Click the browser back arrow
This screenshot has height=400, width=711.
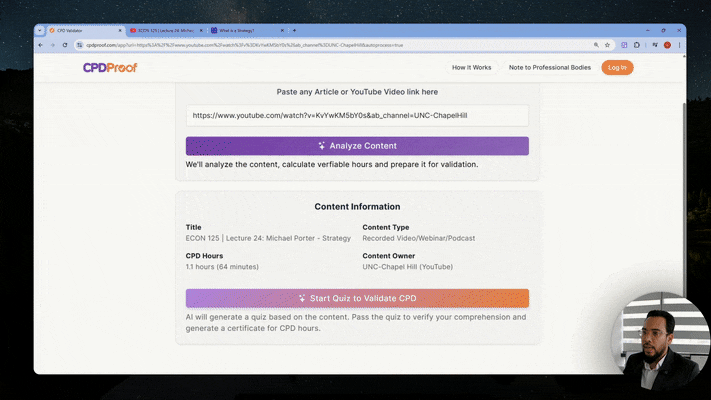pyautogui.click(x=41, y=45)
